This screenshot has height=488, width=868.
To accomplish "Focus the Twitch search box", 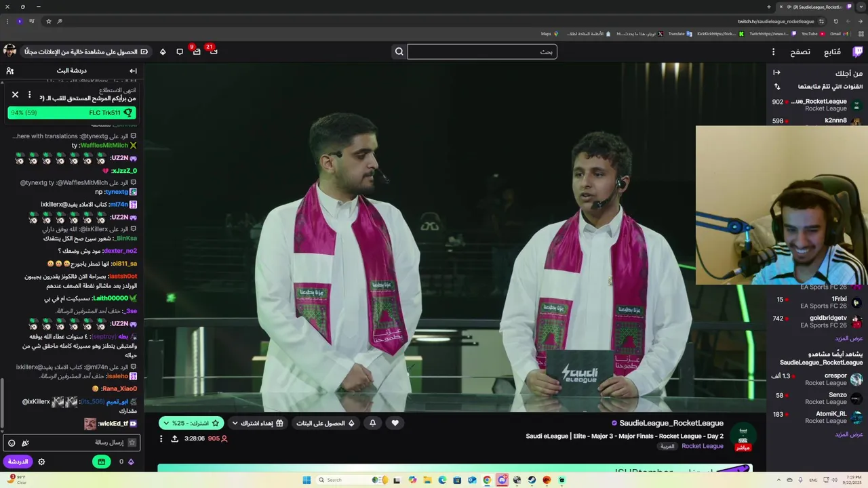I will click(x=482, y=52).
